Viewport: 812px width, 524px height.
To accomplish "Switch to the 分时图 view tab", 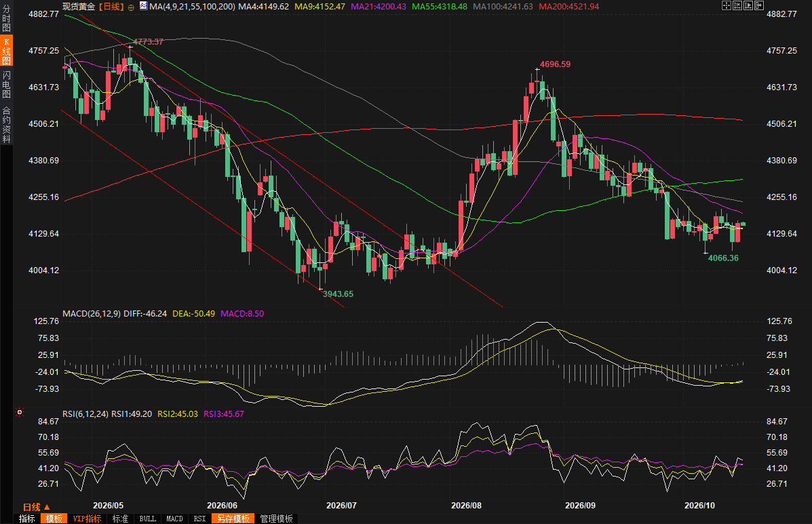I will pyautogui.click(x=7, y=18).
